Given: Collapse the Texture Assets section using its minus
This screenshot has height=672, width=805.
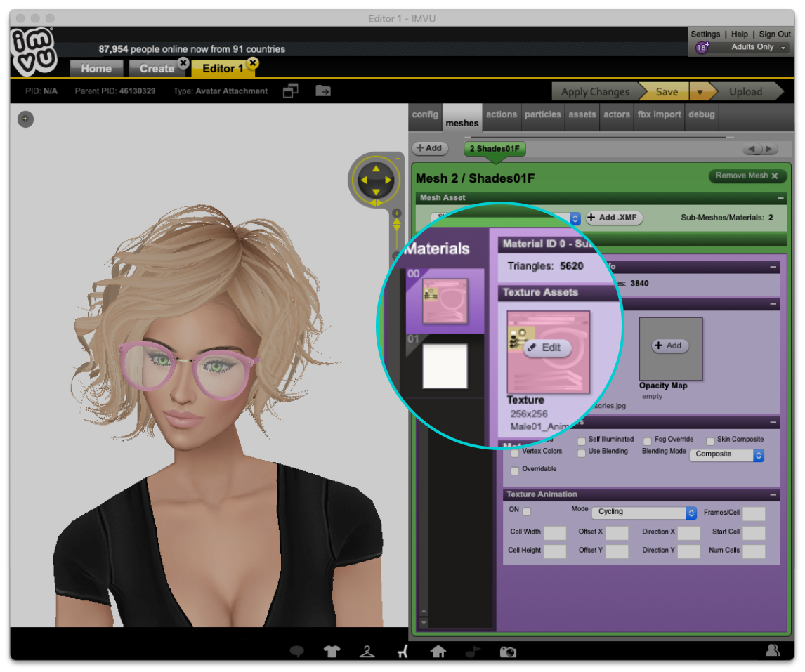Looking at the screenshot, I should [x=773, y=305].
